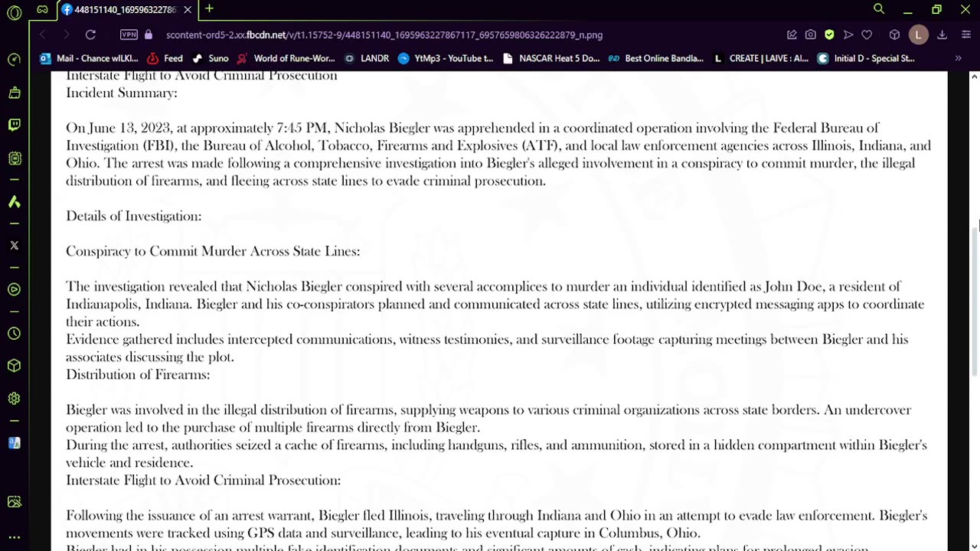
Task: Expand hidden bookmarks overflow chevron
Action: point(958,58)
